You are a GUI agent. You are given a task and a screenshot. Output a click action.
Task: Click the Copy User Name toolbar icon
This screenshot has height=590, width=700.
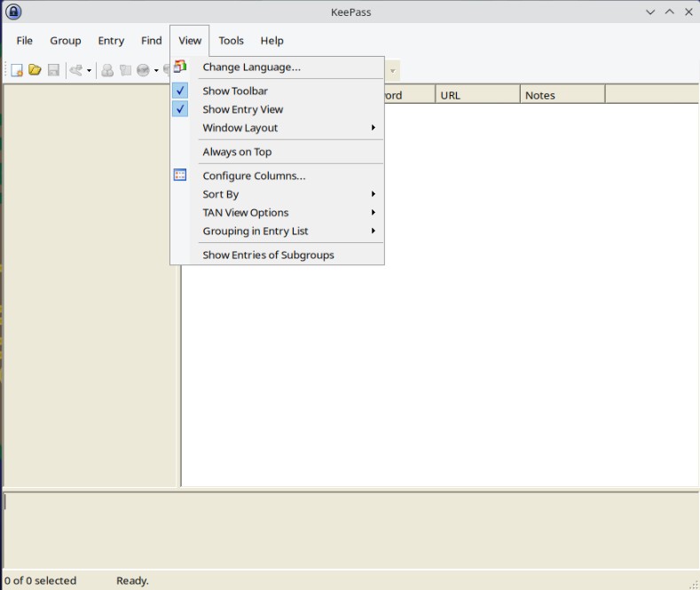click(x=107, y=70)
